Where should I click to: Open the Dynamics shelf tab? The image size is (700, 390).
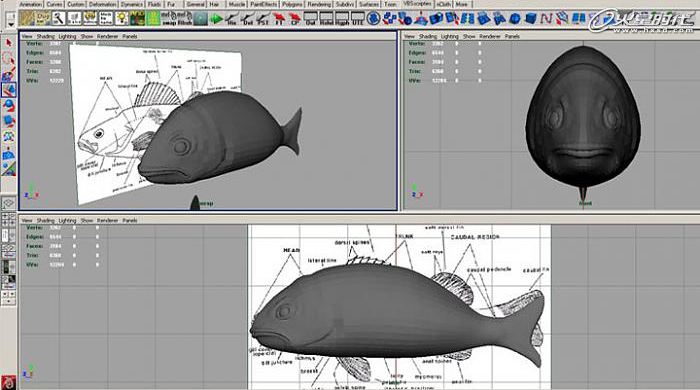pyautogui.click(x=132, y=4)
